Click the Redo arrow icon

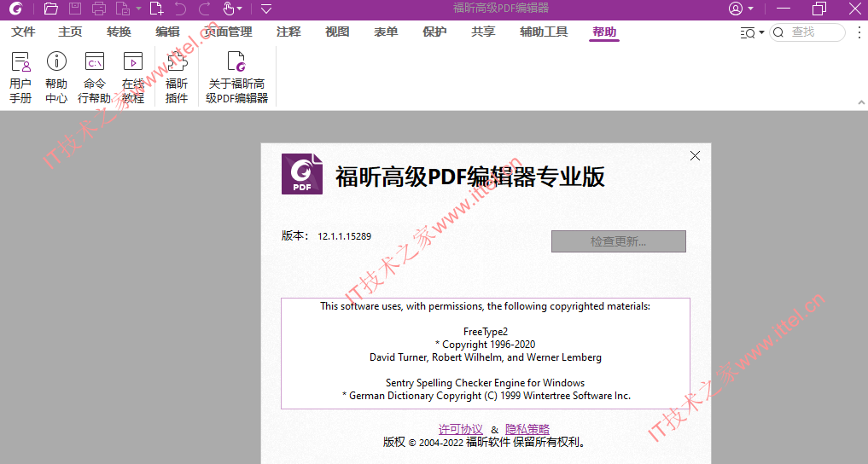click(x=204, y=9)
